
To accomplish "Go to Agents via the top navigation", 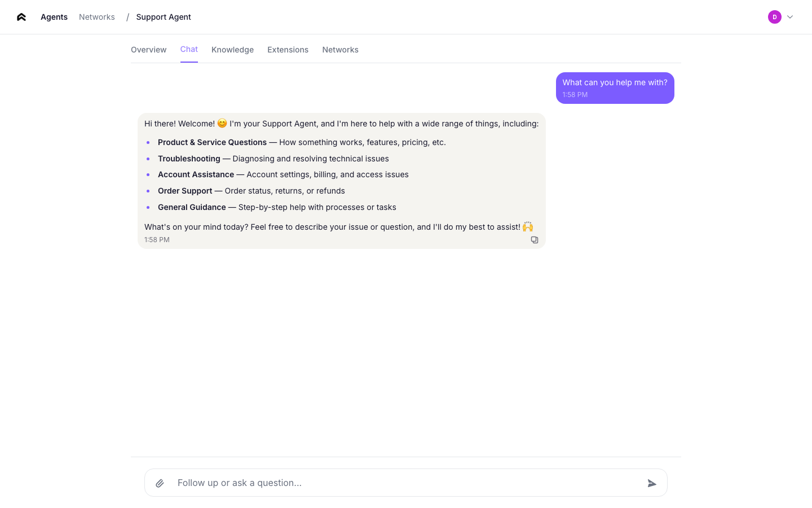I will 54,17.
